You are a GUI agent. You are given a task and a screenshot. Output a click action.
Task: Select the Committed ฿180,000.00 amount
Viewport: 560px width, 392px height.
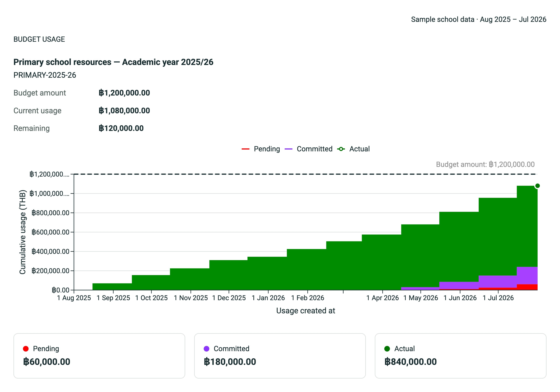[x=230, y=362]
